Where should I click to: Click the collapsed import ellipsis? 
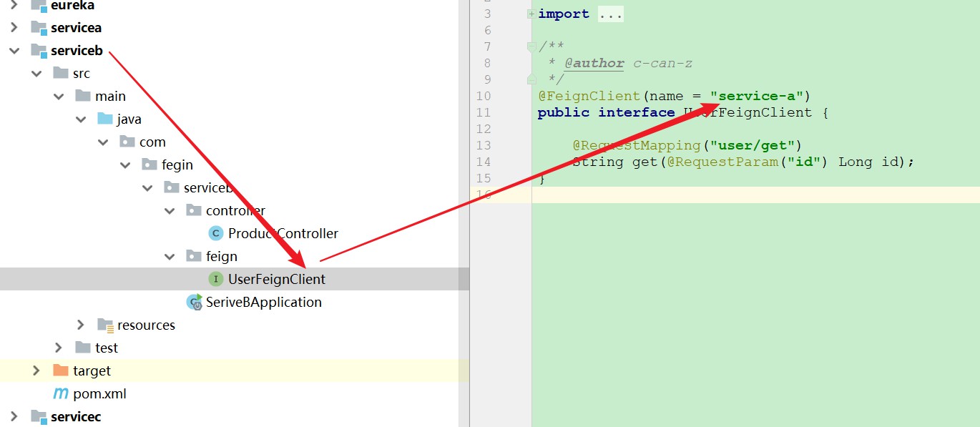click(x=611, y=14)
